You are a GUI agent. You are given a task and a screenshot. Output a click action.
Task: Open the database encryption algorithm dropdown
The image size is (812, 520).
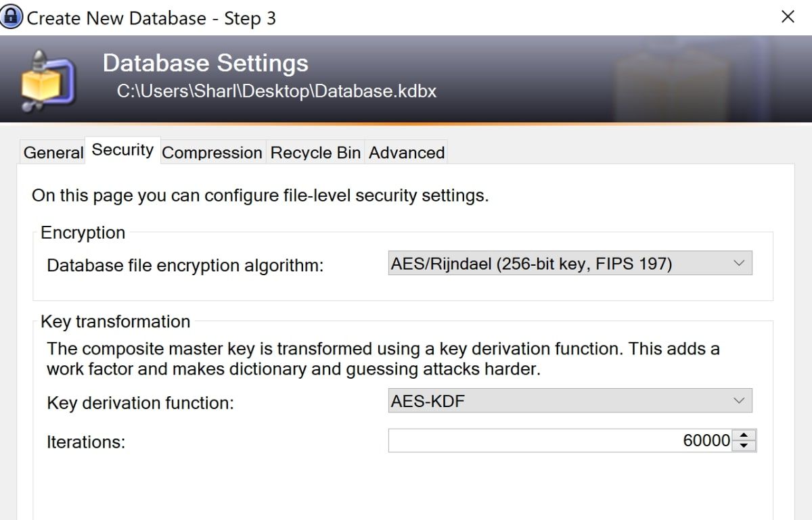click(570, 264)
